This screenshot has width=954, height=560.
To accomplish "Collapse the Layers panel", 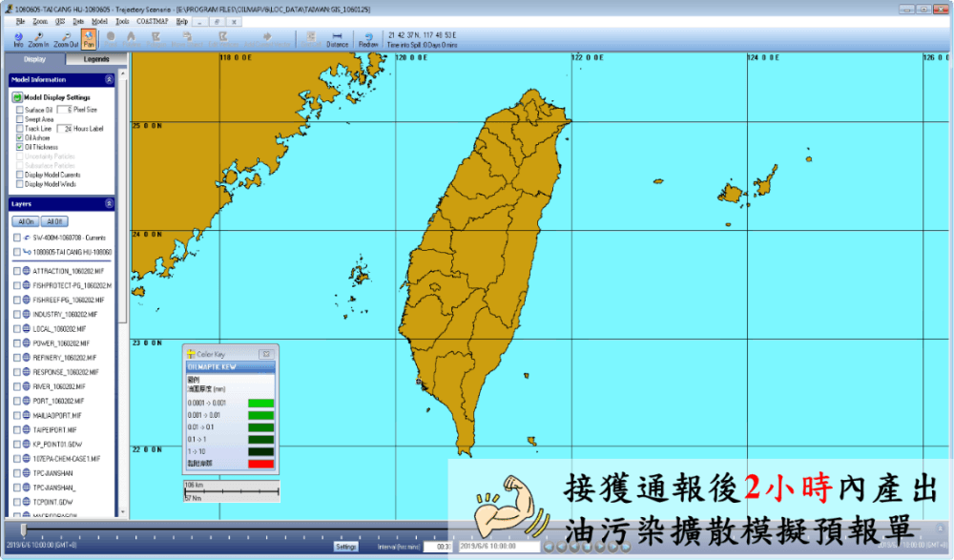I will pos(109,204).
